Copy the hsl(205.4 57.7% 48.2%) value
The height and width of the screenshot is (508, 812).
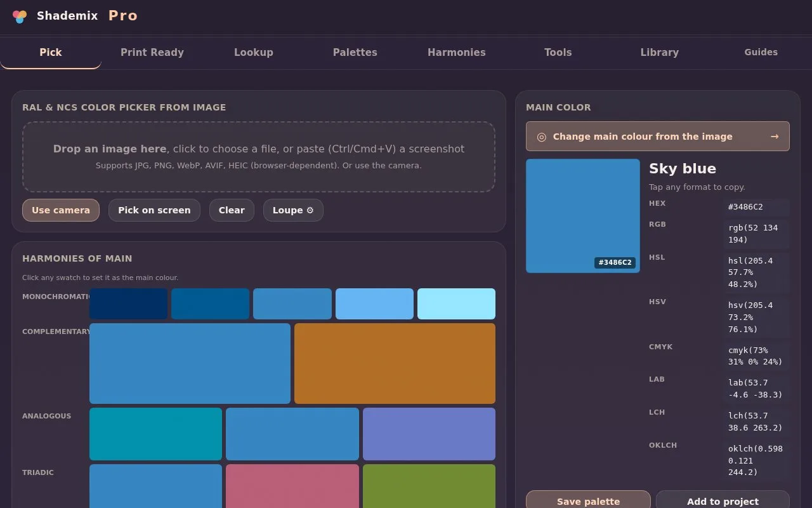tap(756, 272)
